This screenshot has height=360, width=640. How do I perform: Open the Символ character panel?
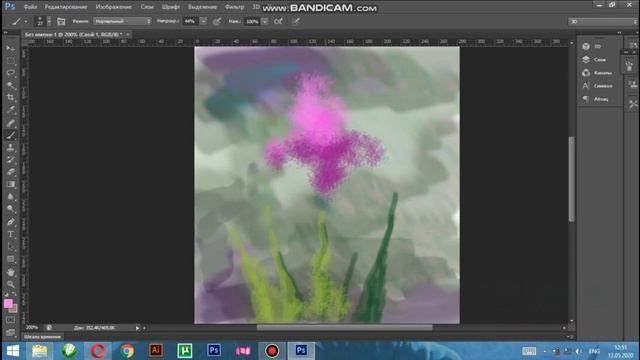click(598, 86)
